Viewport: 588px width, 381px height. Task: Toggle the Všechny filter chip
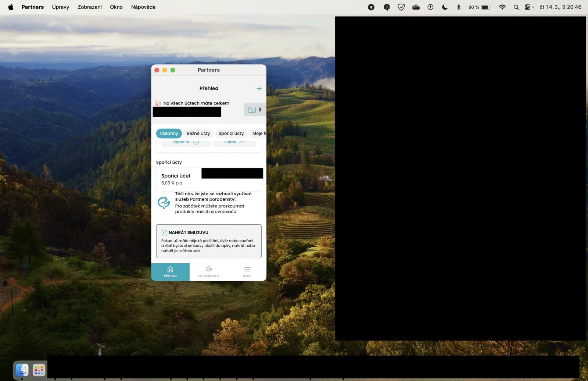[x=169, y=133]
